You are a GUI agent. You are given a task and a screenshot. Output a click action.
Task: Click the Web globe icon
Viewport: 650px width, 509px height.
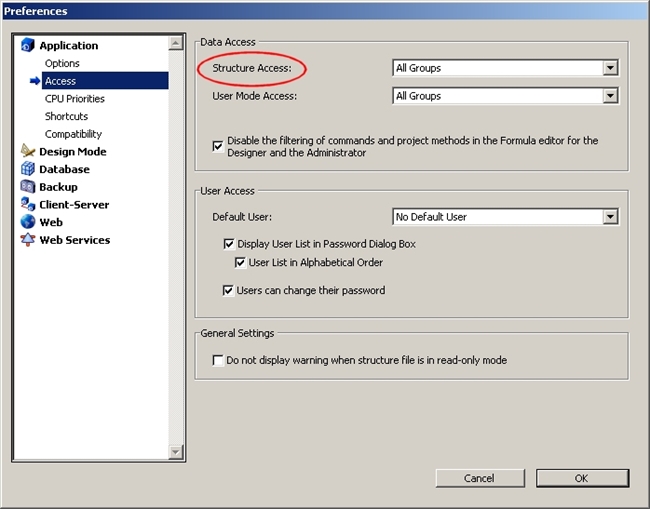click(28, 222)
